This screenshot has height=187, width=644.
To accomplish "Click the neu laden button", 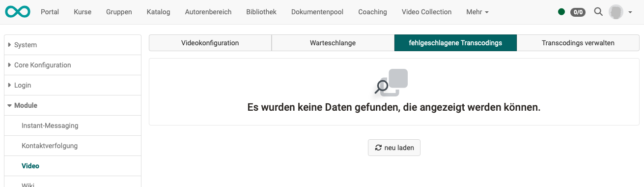I will (x=394, y=148).
